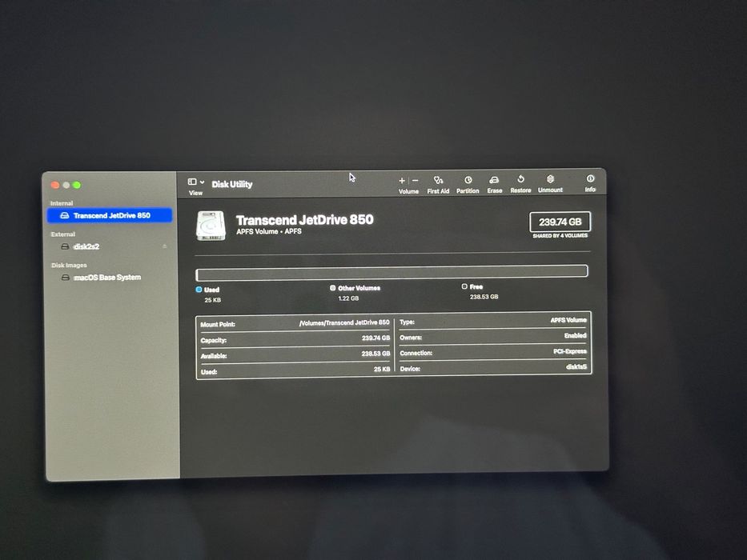The height and width of the screenshot is (560, 747).
Task: Click the Type value APFS Volume
Action: pyautogui.click(x=568, y=320)
